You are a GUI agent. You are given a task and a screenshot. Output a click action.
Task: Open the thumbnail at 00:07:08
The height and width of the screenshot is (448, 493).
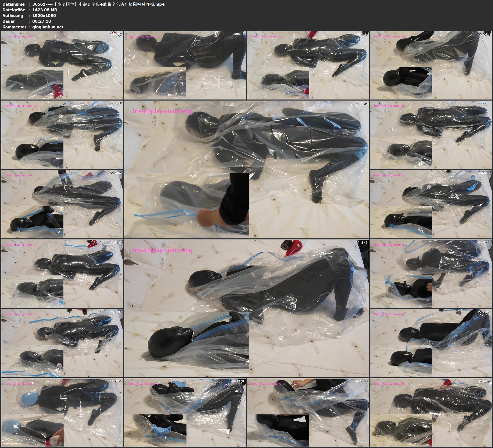pyautogui.click(x=62, y=134)
